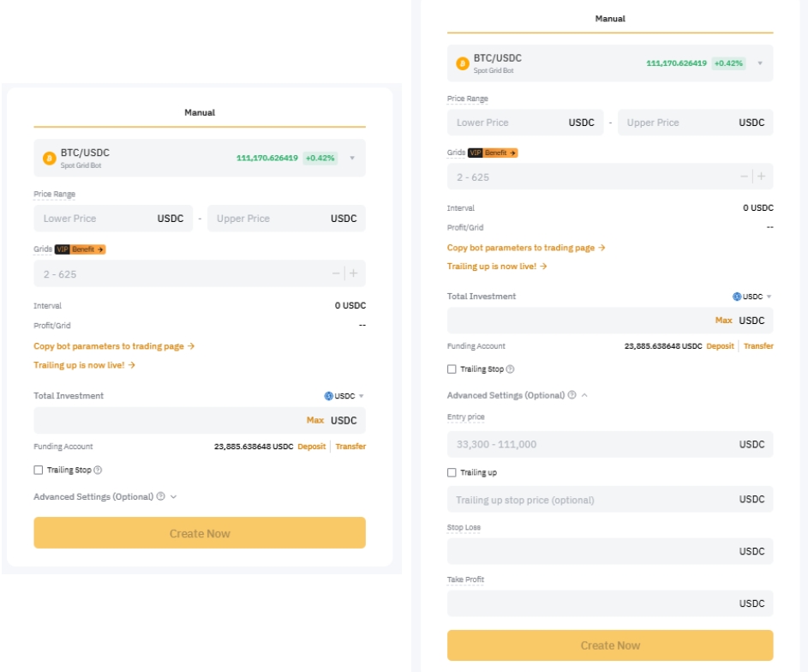Click the BTC coin icon in the right panel

463,63
